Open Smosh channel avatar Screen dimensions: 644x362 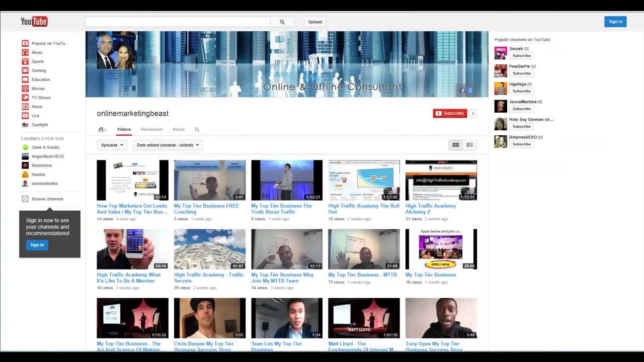click(501, 53)
